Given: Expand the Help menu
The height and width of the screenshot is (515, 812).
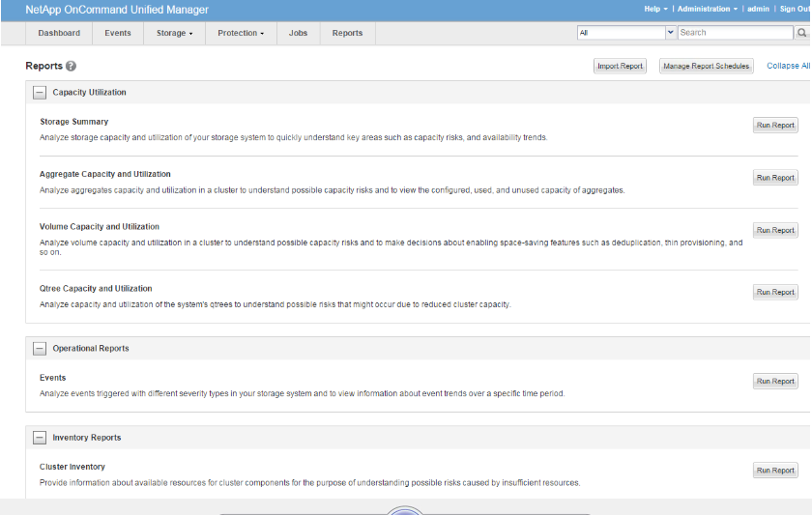Looking at the screenshot, I should pyautogui.click(x=655, y=9).
